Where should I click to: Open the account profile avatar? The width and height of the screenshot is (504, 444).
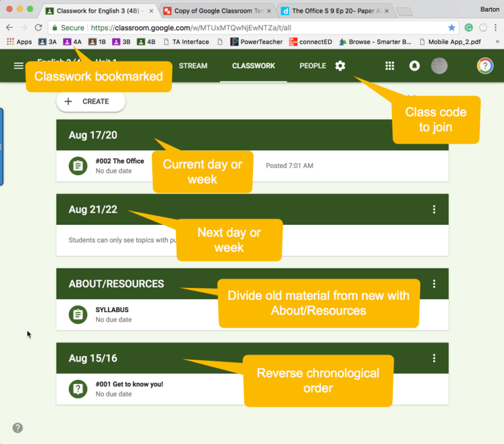tap(439, 66)
